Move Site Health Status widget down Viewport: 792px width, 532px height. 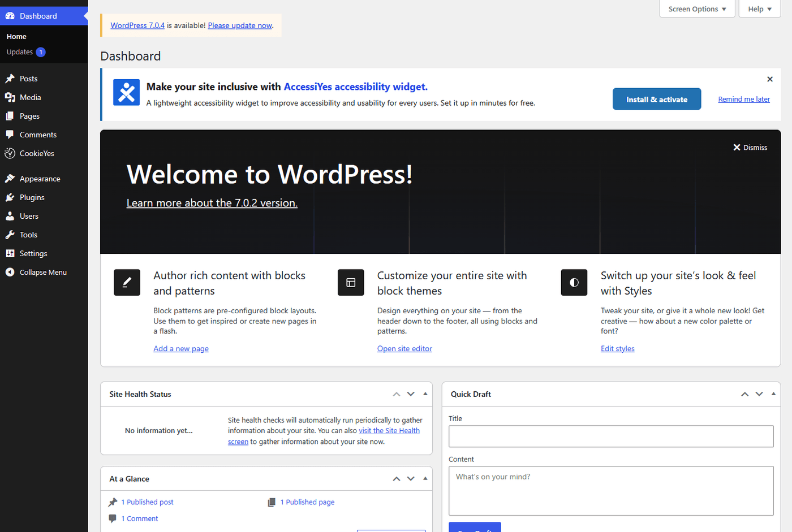pos(411,394)
